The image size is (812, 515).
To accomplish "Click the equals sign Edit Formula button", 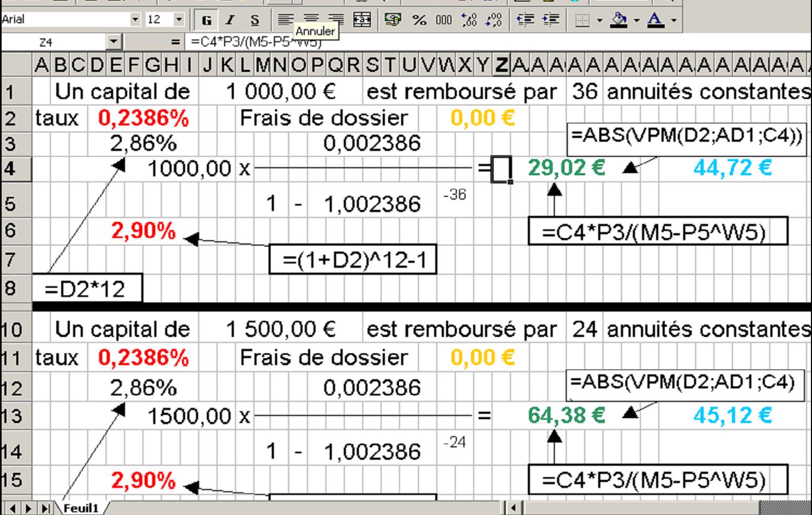I will point(174,42).
